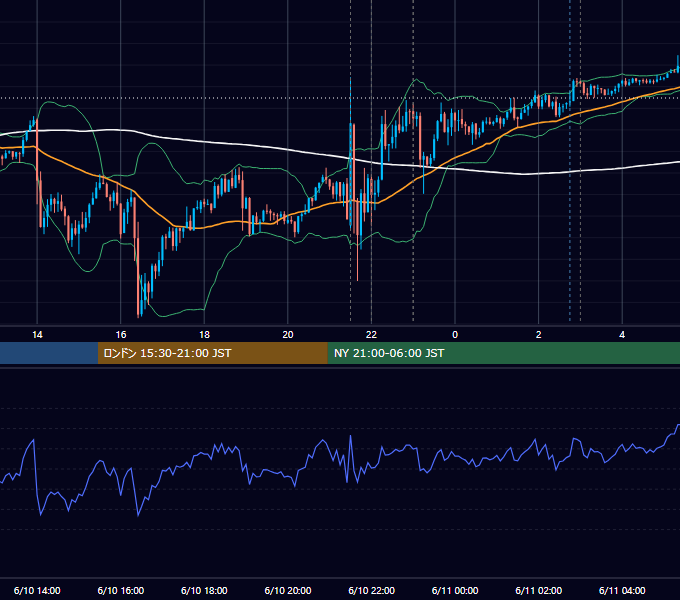Screen dimensions: 680x600
Task: Click the '16' hour label on price chart axis
Action: (121, 335)
